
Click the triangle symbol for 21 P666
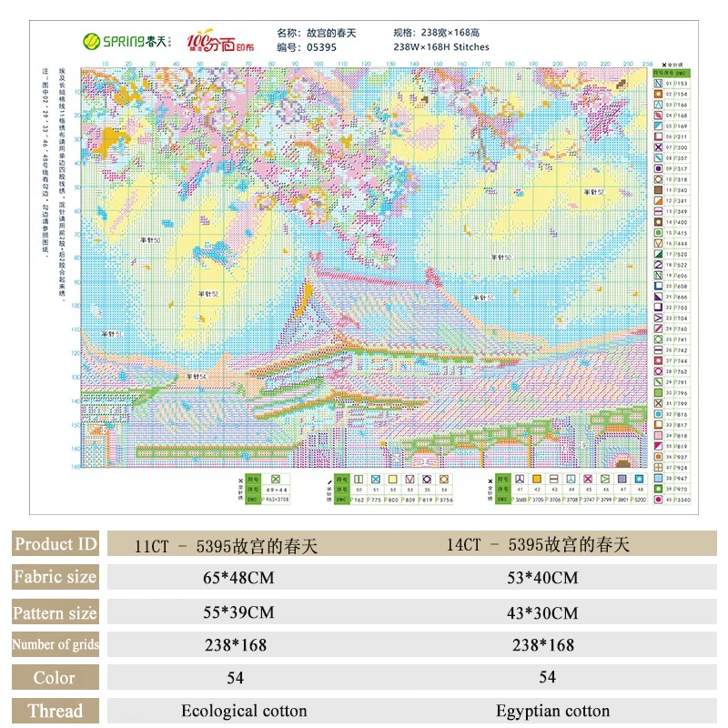(x=658, y=298)
